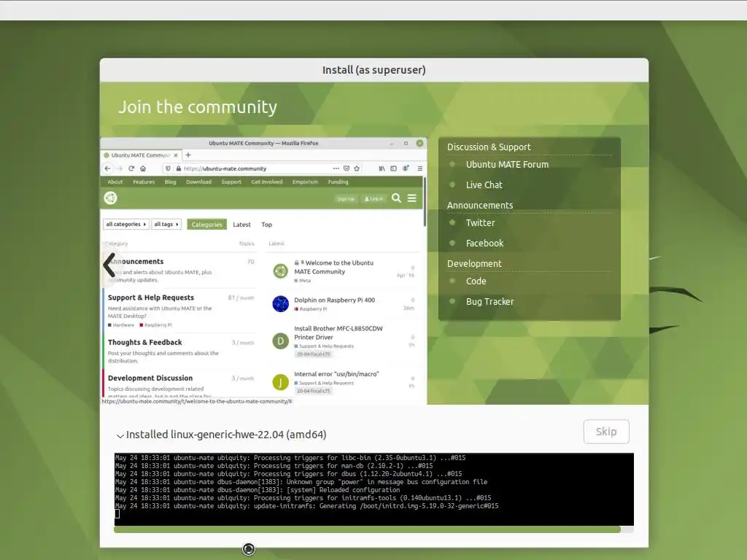Screen dimensions: 747x560
Task: Click the home icon in Firefox screenshot
Action: click(143, 168)
